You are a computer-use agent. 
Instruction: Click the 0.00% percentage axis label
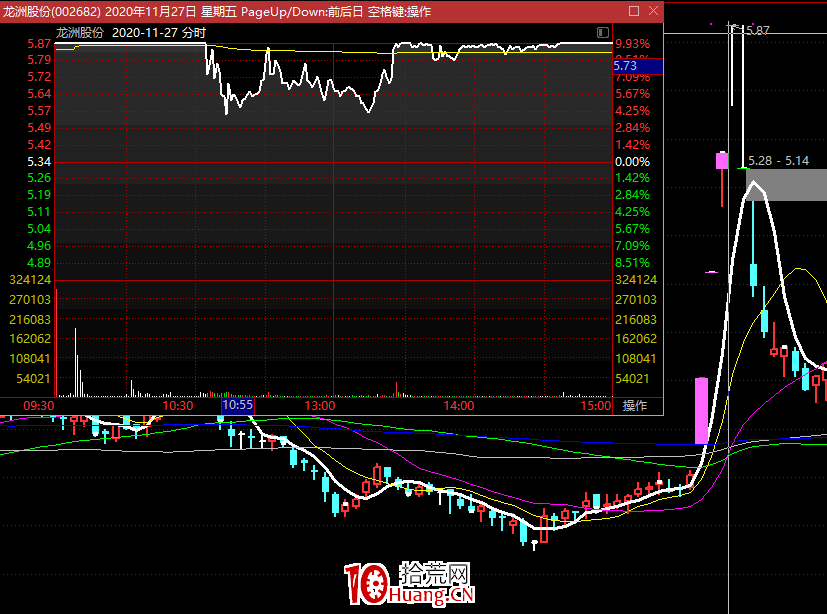[632, 161]
